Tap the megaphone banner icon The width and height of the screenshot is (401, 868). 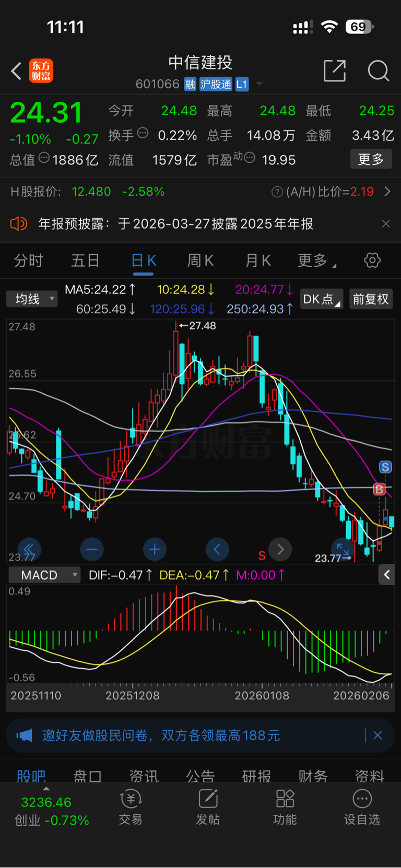point(24,735)
